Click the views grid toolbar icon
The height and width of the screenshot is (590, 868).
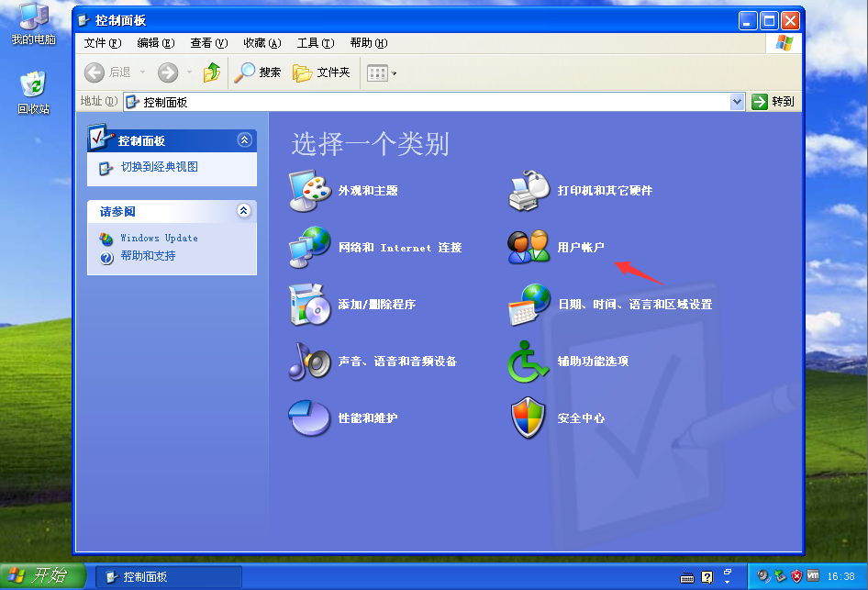(x=377, y=73)
